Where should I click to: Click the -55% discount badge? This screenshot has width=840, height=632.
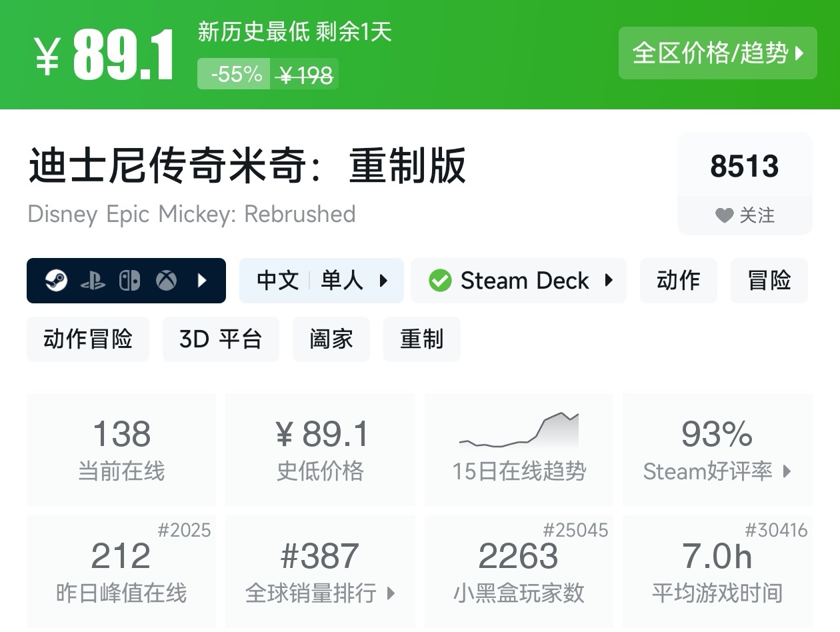point(234,74)
